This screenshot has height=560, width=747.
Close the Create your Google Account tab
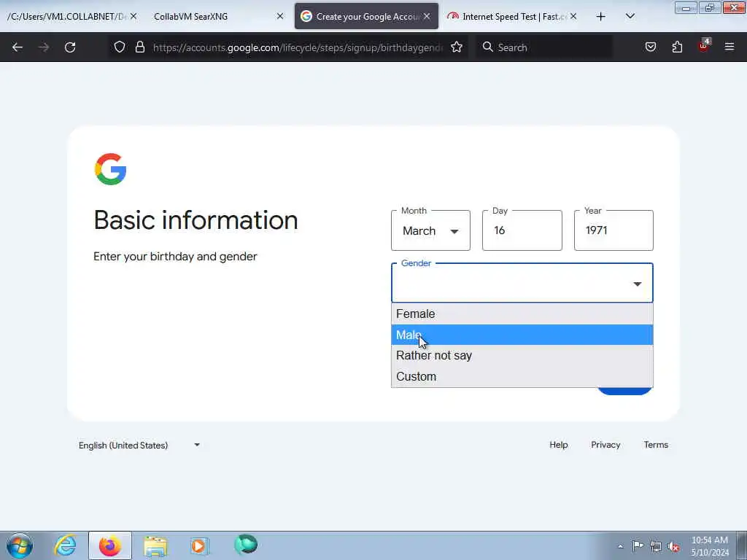(427, 16)
